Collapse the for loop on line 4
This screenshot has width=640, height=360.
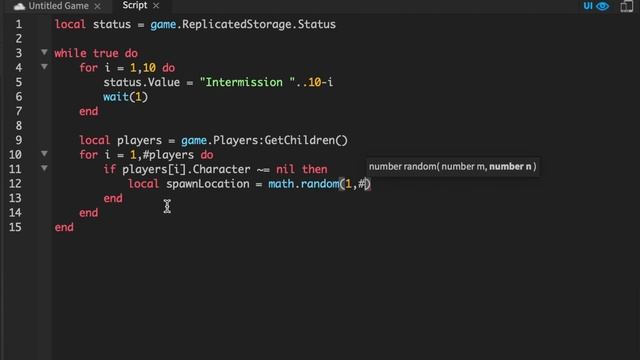click(x=44, y=67)
